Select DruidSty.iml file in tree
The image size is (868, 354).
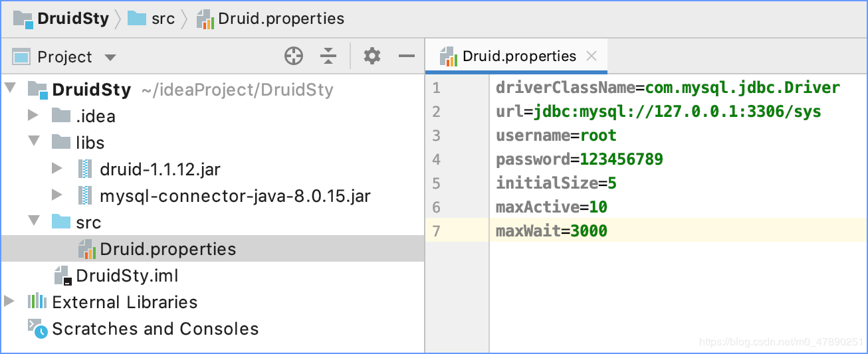[x=126, y=276]
